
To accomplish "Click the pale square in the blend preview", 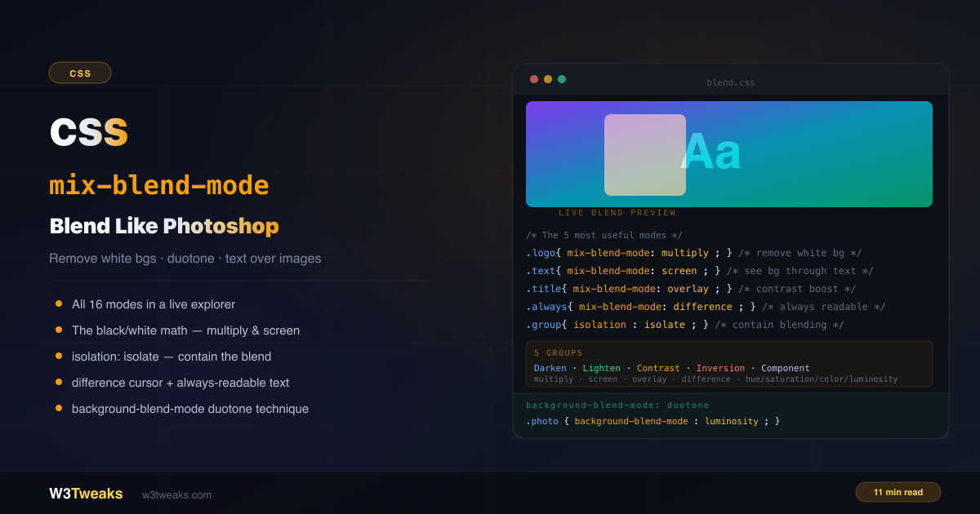I will point(645,155).
